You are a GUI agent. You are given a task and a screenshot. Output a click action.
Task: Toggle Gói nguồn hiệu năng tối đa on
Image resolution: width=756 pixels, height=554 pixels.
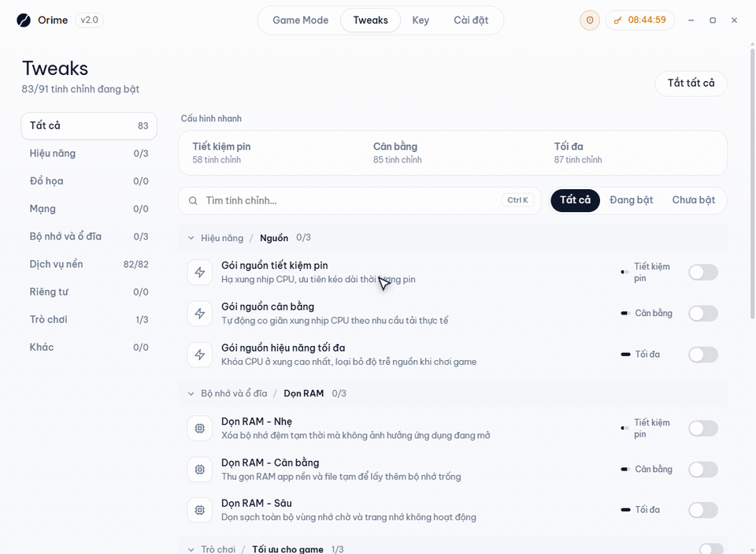tap(703, 355)
